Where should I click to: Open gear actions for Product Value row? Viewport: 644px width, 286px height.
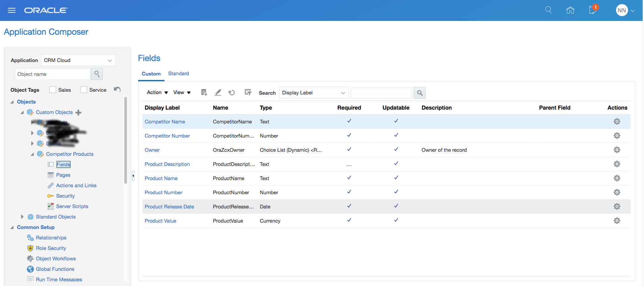pos(617,221)
